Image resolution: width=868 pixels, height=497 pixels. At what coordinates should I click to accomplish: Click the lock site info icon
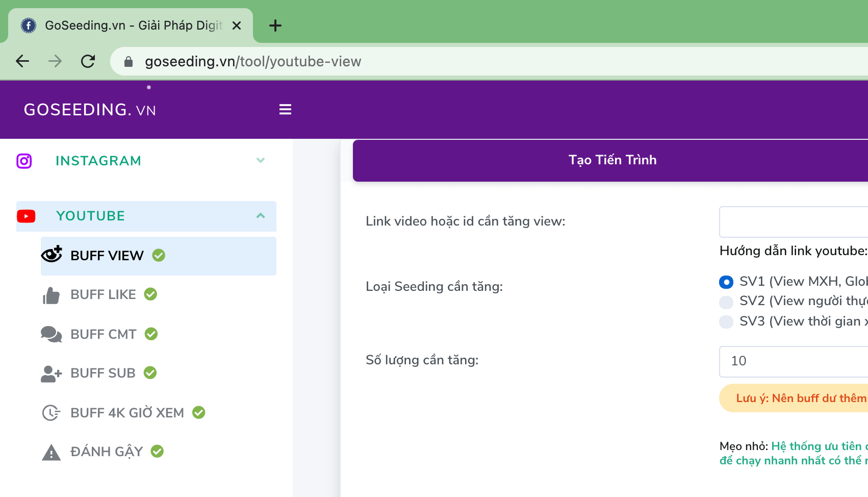[129, 62]
